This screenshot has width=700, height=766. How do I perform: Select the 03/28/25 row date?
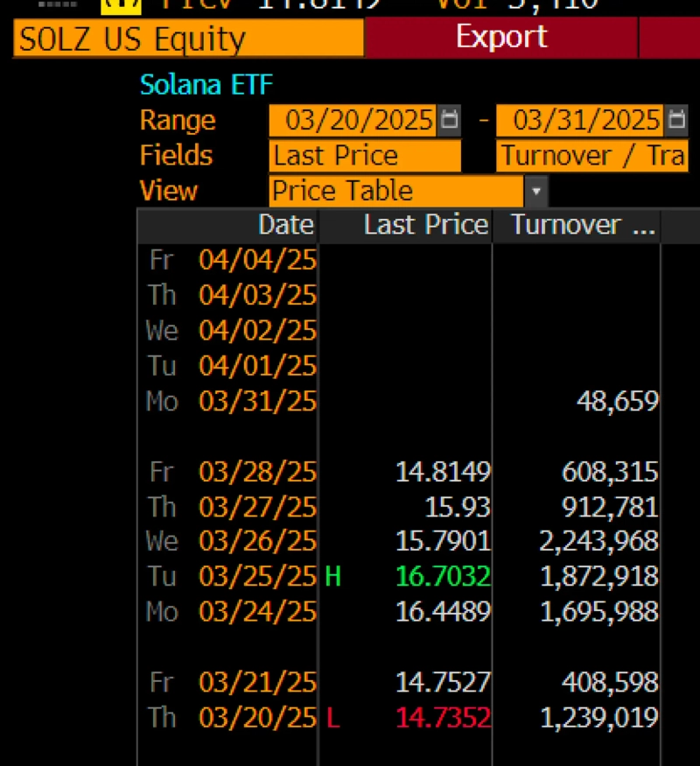click(x=257, y=472)
